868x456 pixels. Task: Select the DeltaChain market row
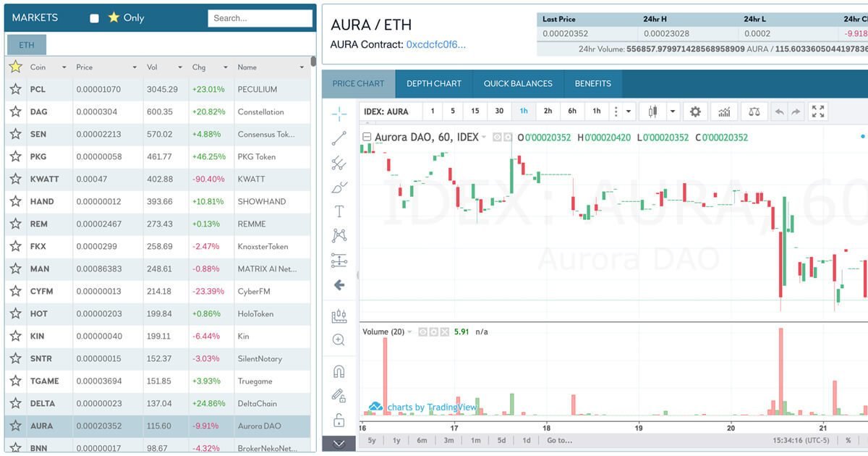158,403
